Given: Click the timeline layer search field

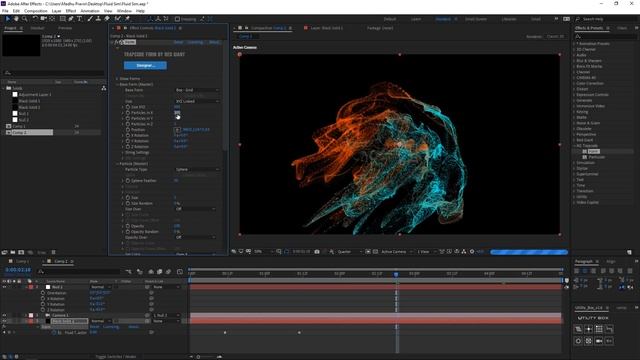Looking at the screenshot, I should click(80, 271).
